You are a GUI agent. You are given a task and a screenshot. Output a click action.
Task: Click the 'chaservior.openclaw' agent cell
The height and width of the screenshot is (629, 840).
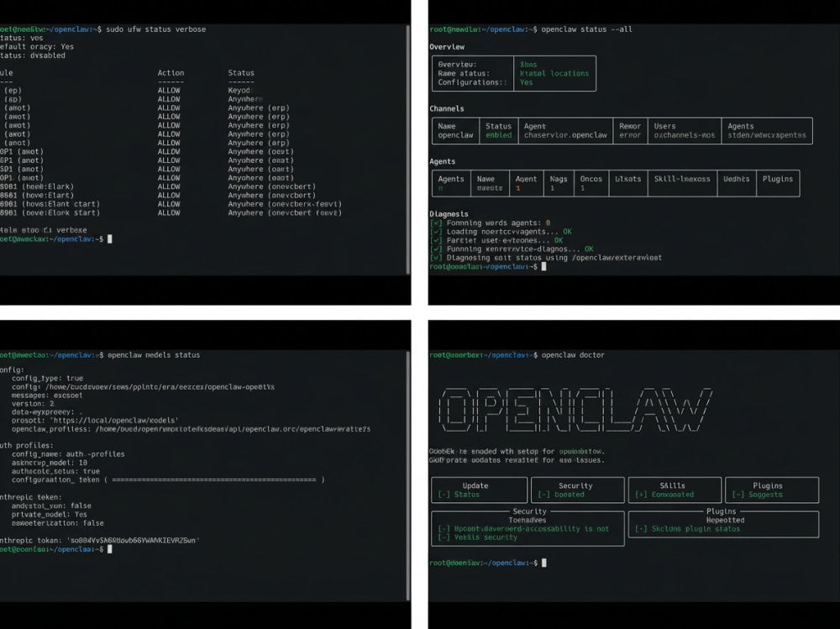tap(565, 135)
